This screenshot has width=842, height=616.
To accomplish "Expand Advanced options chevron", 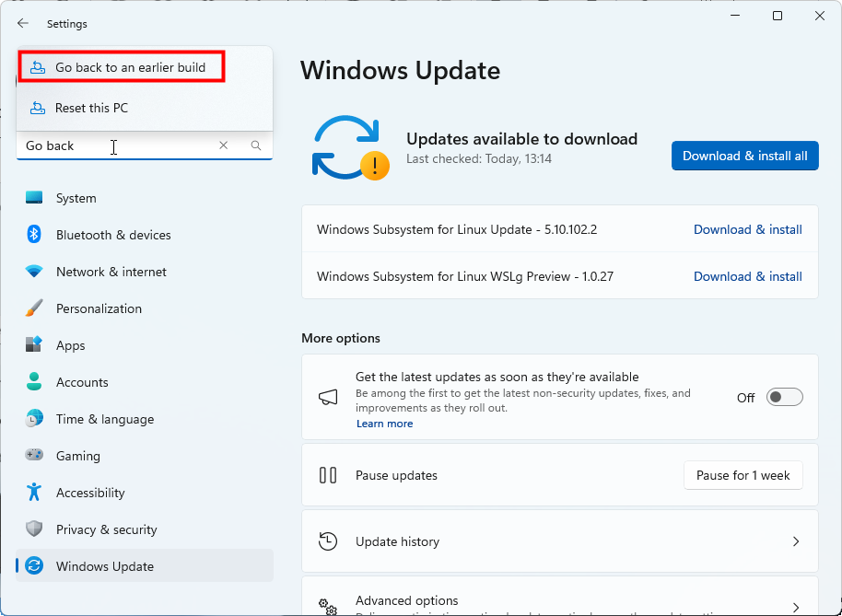I will click(x=796, y=607).
